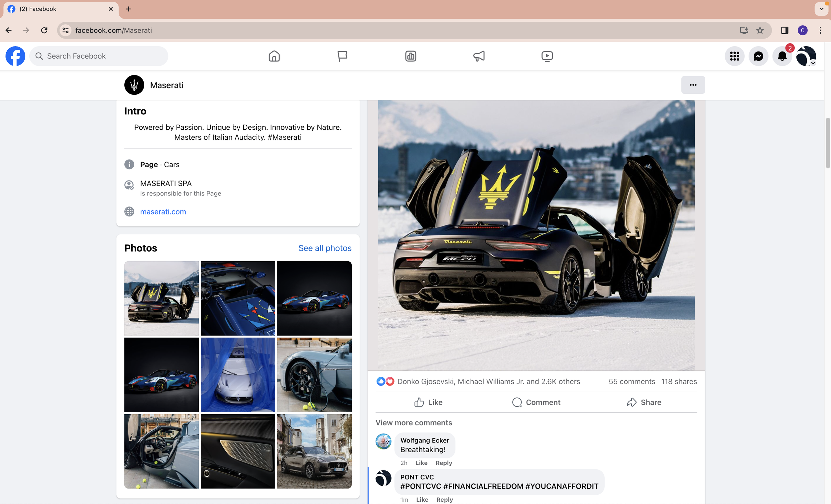Close the Facebook browser tab

click(x=111, y=9)
